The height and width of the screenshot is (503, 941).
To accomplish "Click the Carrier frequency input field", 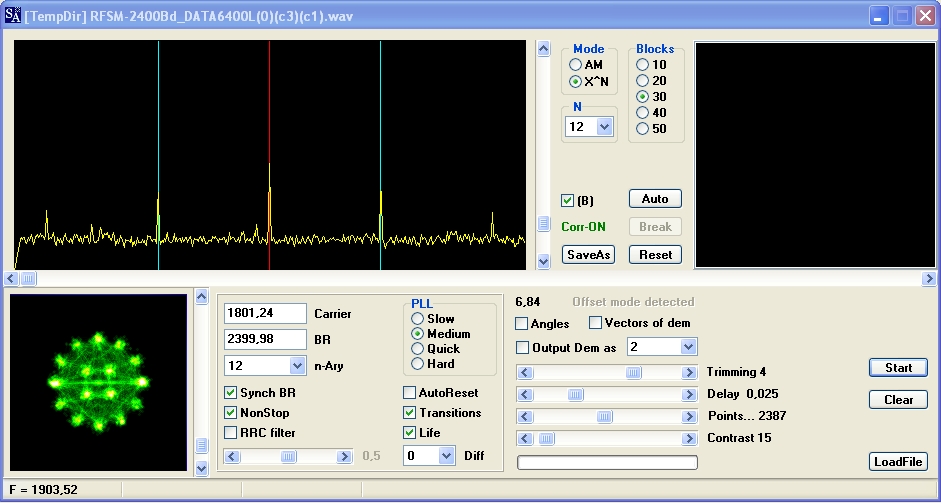I will click(x=265, y=314).
